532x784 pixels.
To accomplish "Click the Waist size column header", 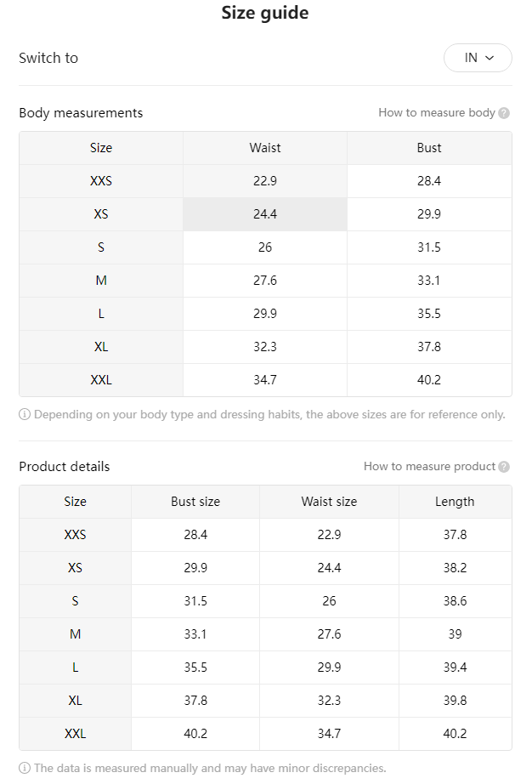I will [329, 502].
